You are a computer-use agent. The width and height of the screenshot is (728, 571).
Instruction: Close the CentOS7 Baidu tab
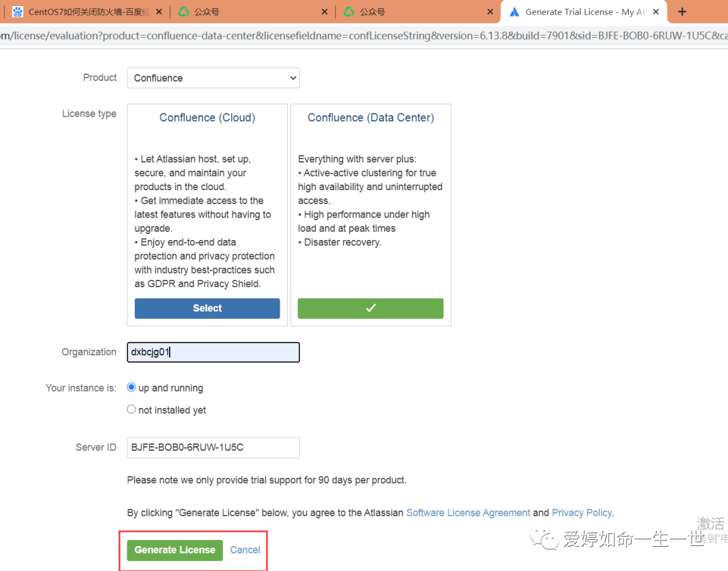159,12
